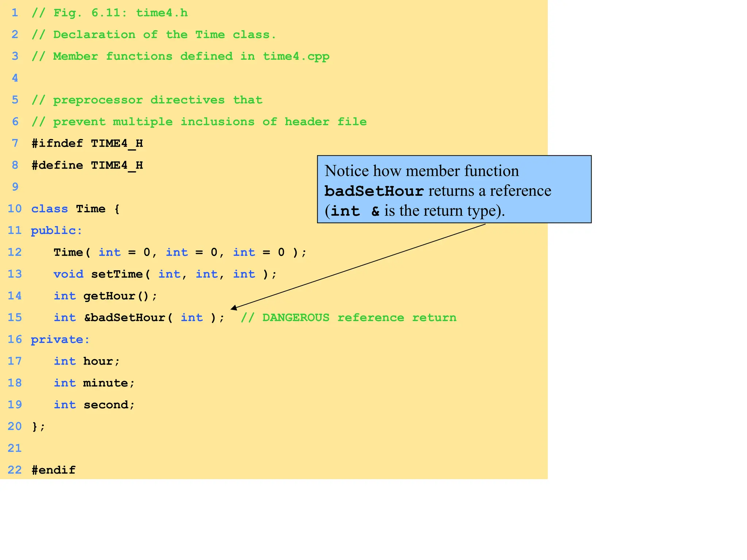Image resolution: width=747 pixels, height=560 pixels.
Task: Click the #ifndef TIME4_H directive
Action: coord(87,143)
